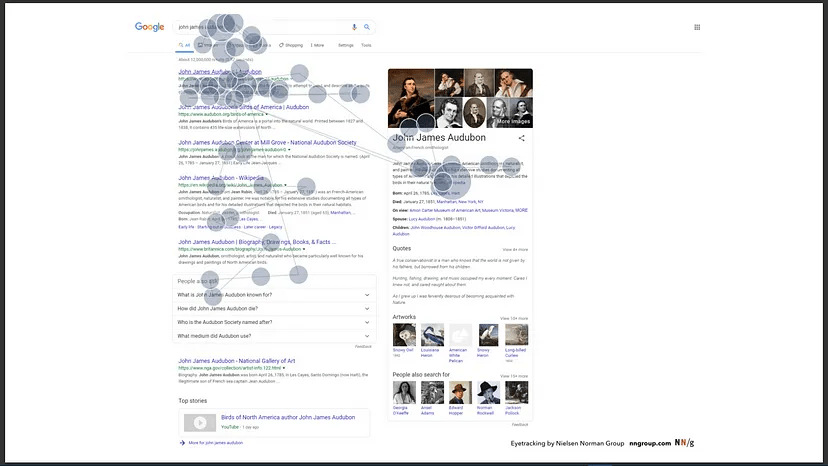
Task: Expand What medium did Audubon use
Action: pos(274,336)
